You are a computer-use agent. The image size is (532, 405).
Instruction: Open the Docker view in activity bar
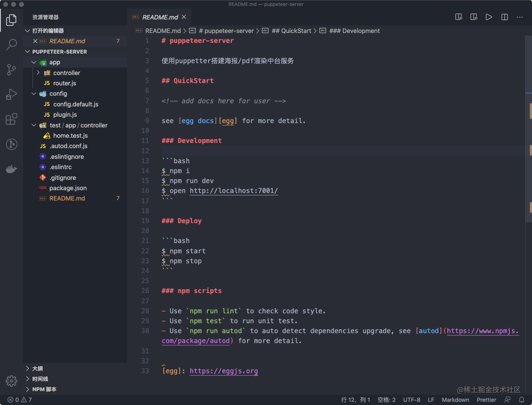(x=12, y=169)
